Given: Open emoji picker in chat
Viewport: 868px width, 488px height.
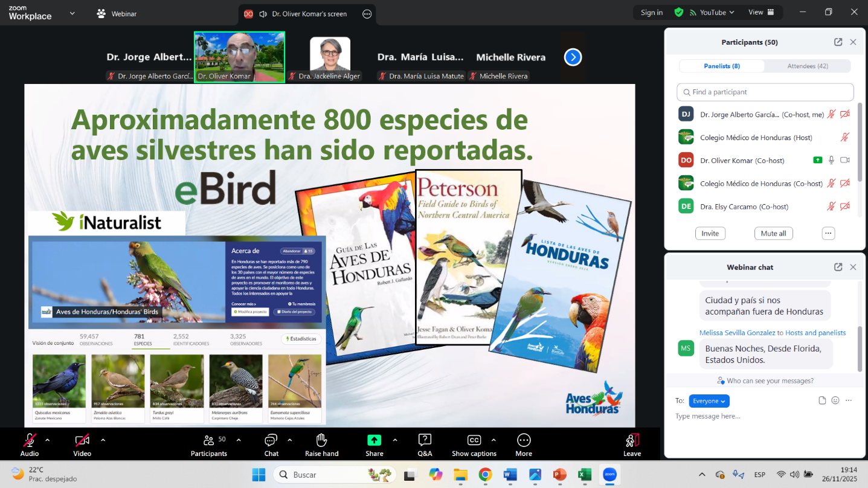Looking at the screenshot, I should point(835,400).
